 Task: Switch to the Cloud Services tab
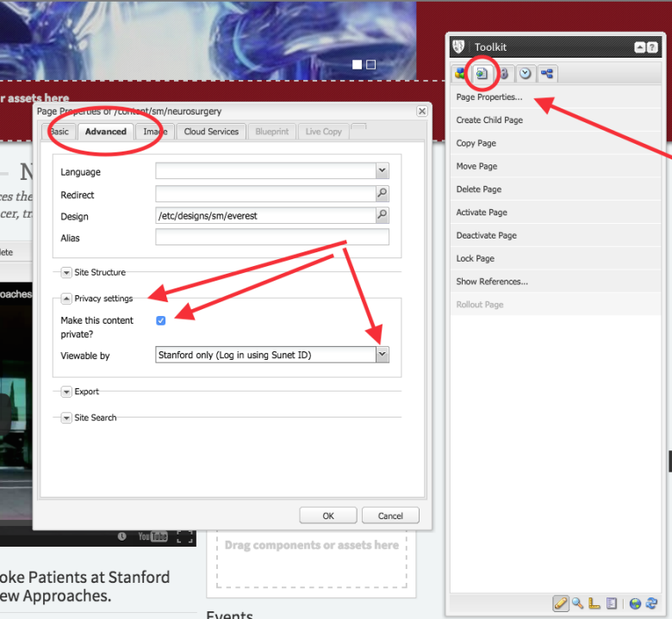211,132
